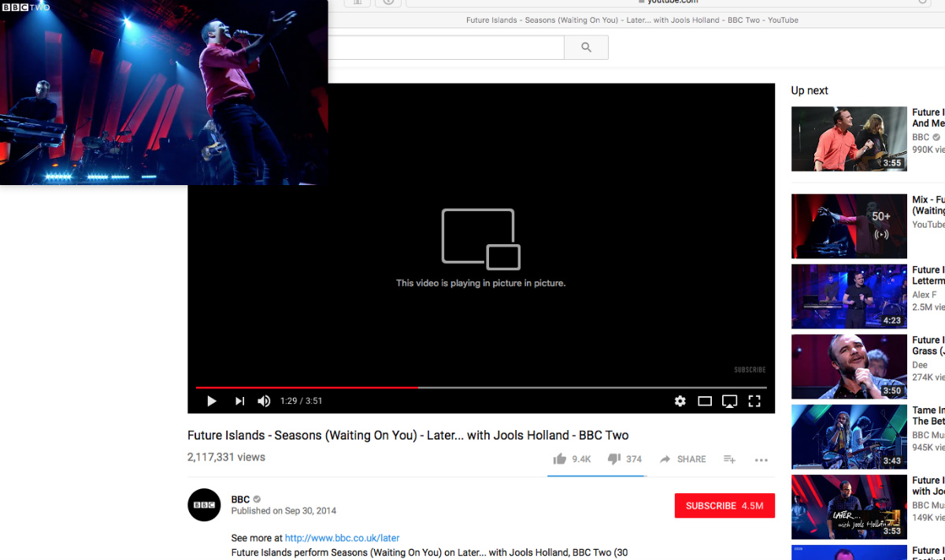Open Up next thumbnail with 4:23 duration
This screenshot has width=945, height=560.
point(849,296)
